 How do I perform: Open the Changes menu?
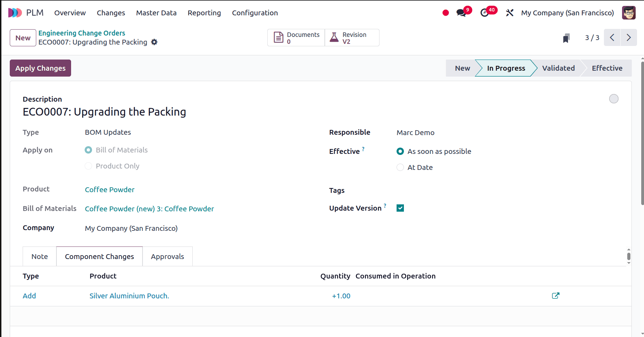111,13
